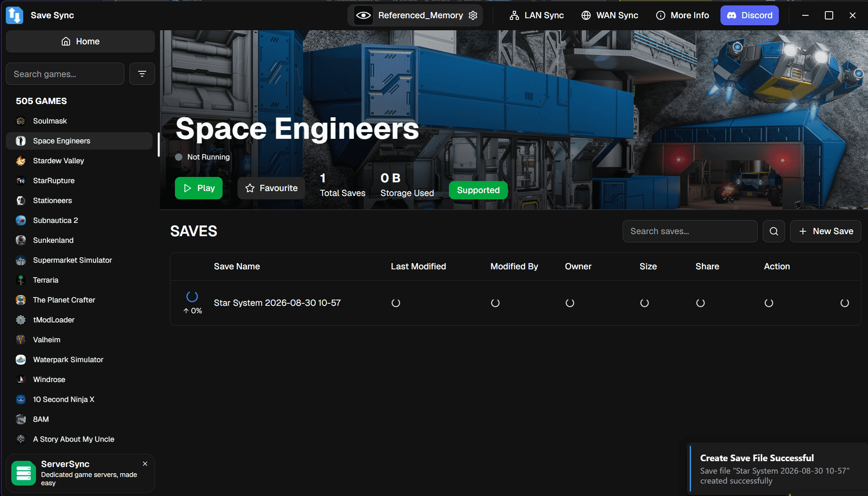The image size is (868, 496).
Task: Click the Space Engineers game icon
Action: tap(21, 141)
